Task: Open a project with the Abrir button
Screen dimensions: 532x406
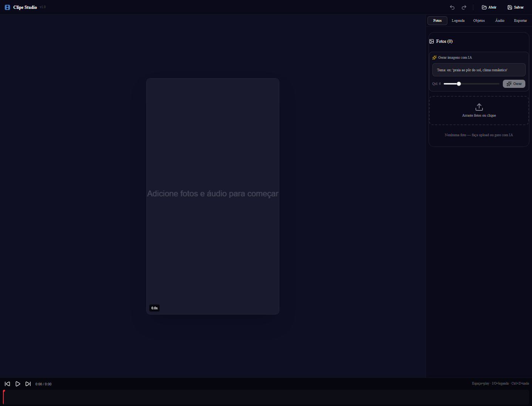Action: (x=489, y=7)
